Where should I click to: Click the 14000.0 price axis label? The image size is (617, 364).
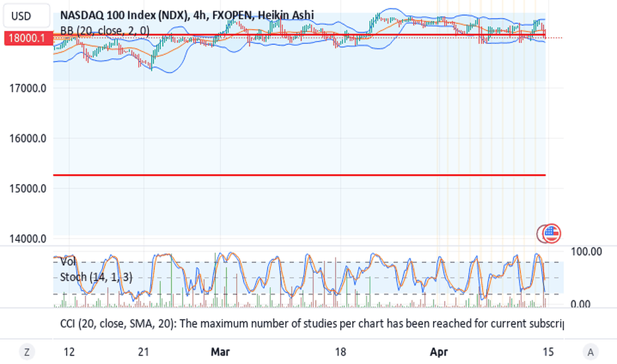pyautogui.click(x=28, y=238)
